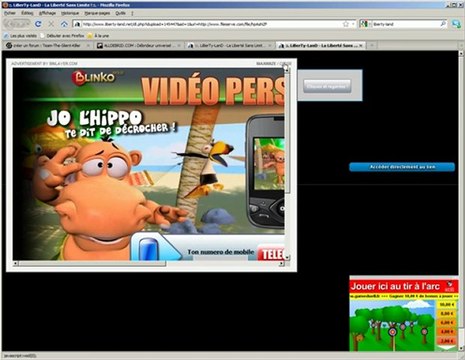Click the ad frame vertical scrollbar thumb
The height and width of the screenshot is (360, 465).
point(287,132)
